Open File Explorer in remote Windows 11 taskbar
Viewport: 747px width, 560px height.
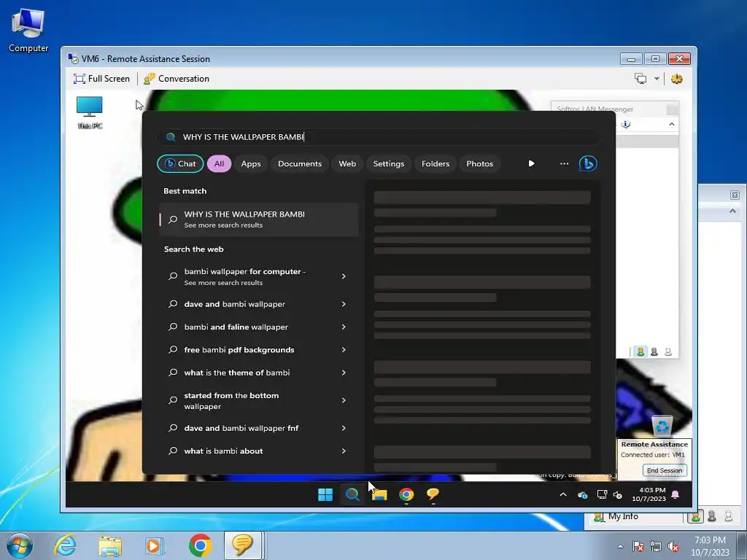379,495
